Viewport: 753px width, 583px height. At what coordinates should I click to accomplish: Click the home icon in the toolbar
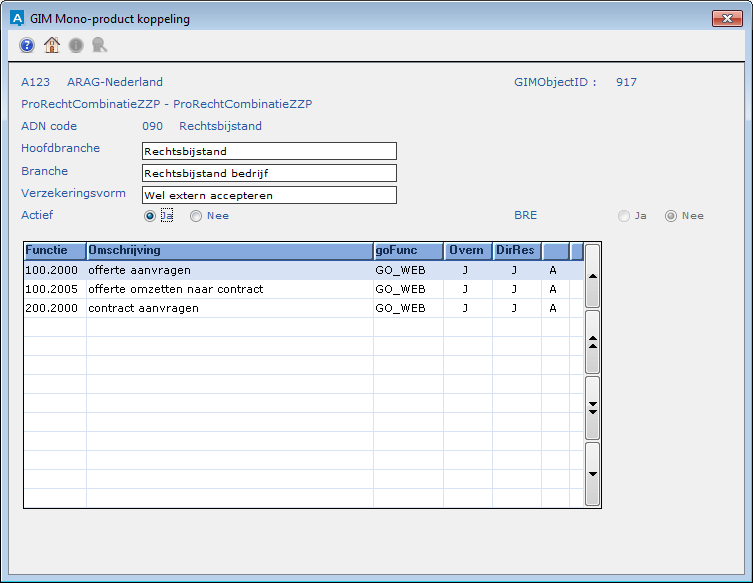pos(51,45)
